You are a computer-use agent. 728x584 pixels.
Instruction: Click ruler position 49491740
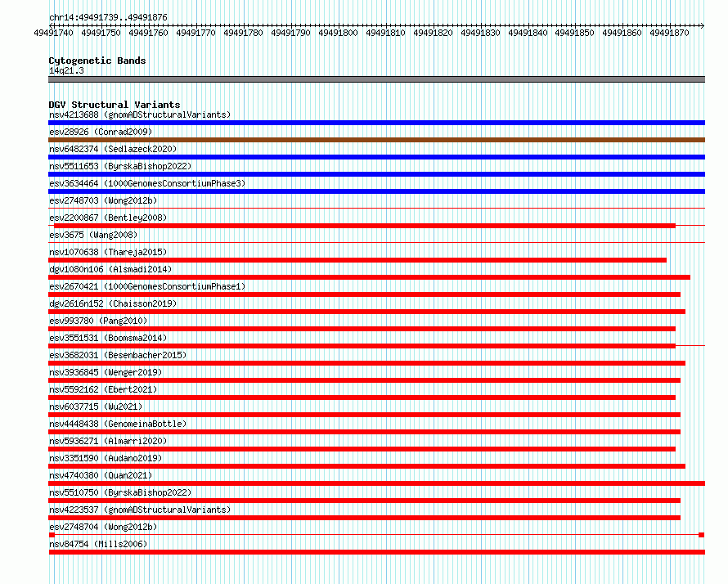53,33
